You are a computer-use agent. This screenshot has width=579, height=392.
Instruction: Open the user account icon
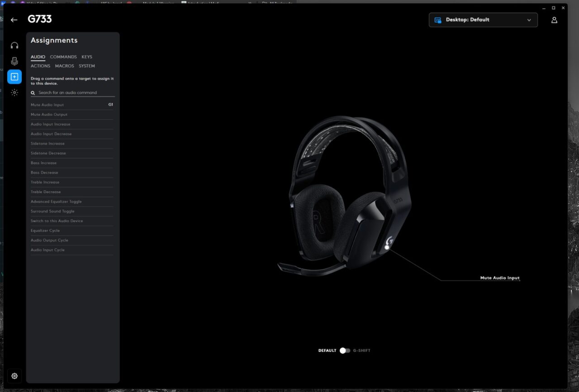tap(554, 19)
